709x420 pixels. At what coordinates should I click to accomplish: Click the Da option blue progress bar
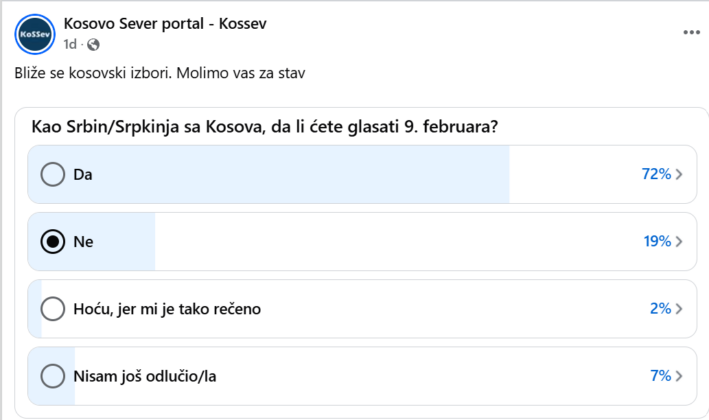(269, 175)
